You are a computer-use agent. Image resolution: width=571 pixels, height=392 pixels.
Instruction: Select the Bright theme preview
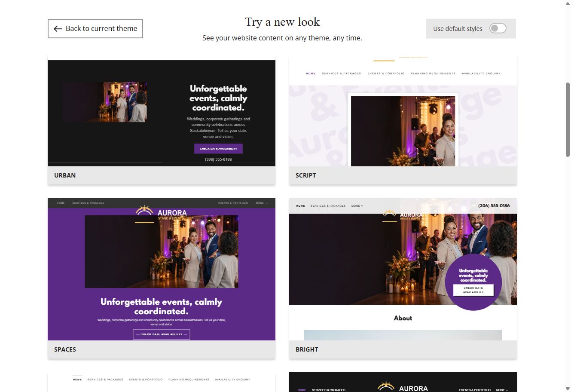(x=403, y=269)
